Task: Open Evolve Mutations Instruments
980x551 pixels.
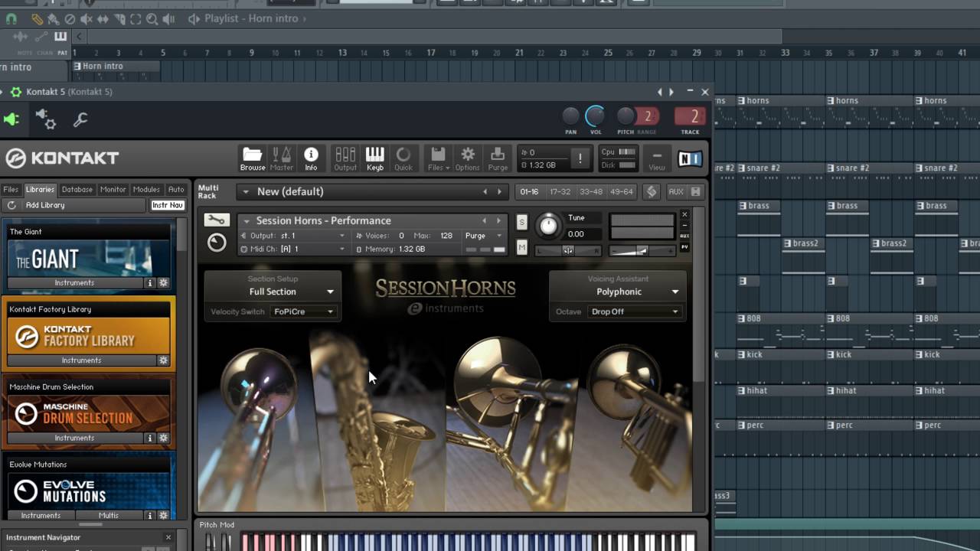Action: click(x=41, y=516)
